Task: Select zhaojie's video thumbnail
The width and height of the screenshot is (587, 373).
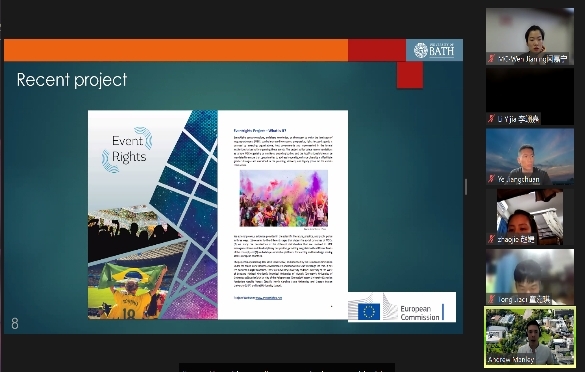Action: (x=530, y=217)
